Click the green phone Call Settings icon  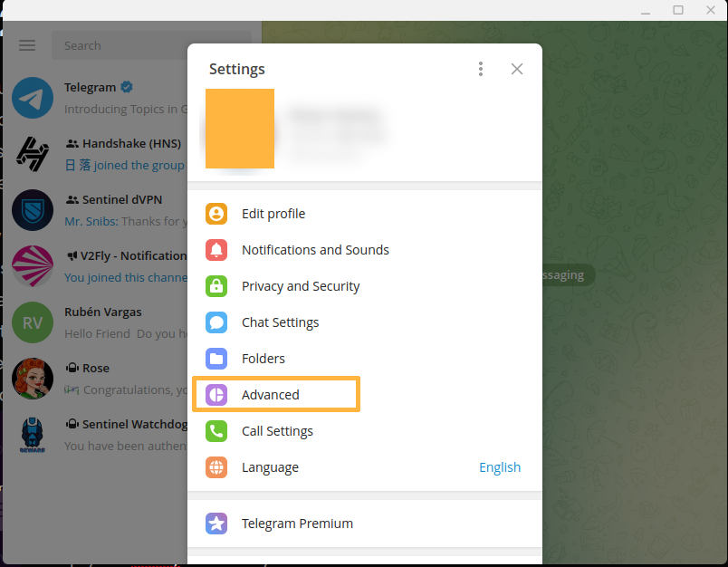point(216,431)
